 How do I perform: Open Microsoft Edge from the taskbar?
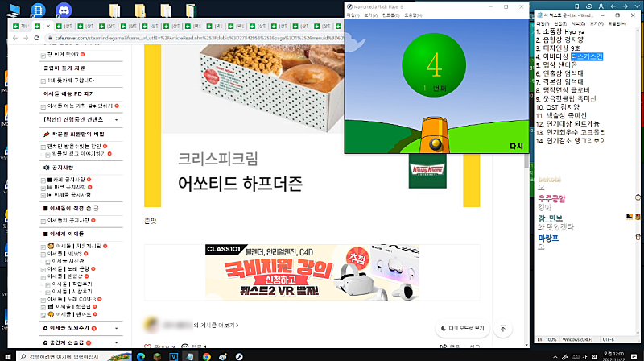tap(140, 356)
